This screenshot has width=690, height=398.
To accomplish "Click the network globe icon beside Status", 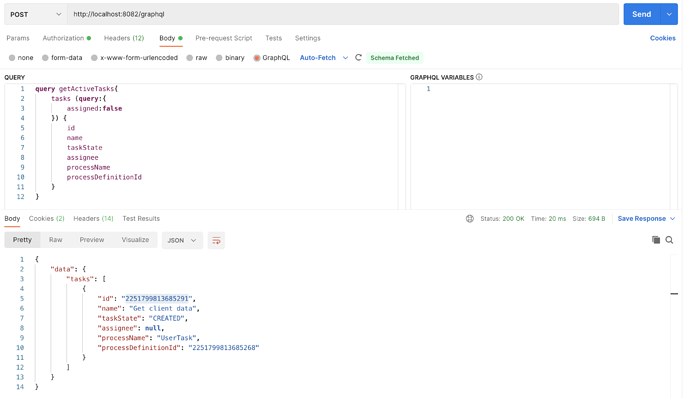I will coord(470,219).
